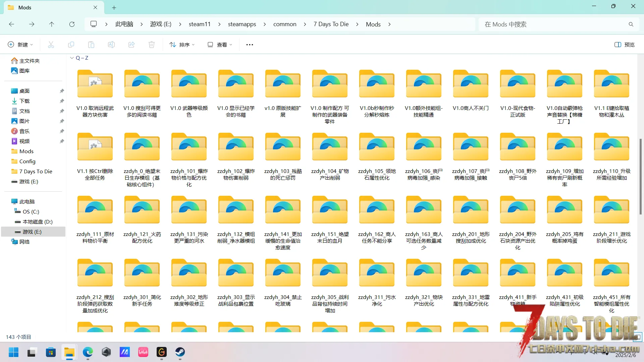Viewport: 644px width, 362px height.
Task: Click the Share toolbar icon
Action: pyautogui.click(x=131, y=45)
